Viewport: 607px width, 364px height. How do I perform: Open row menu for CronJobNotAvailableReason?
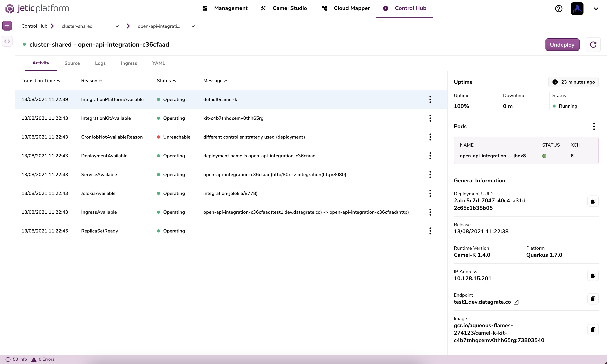pos(430,137)
